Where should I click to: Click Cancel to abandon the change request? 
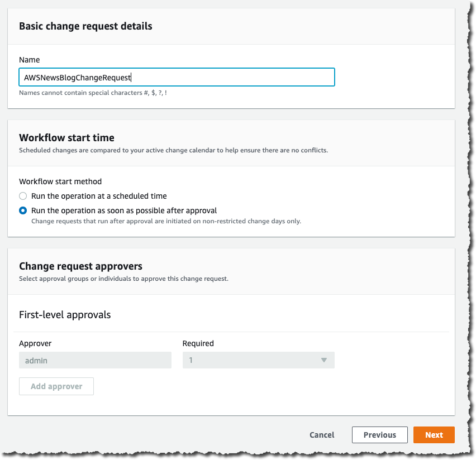pyautogui.click(x=321, y=435)
